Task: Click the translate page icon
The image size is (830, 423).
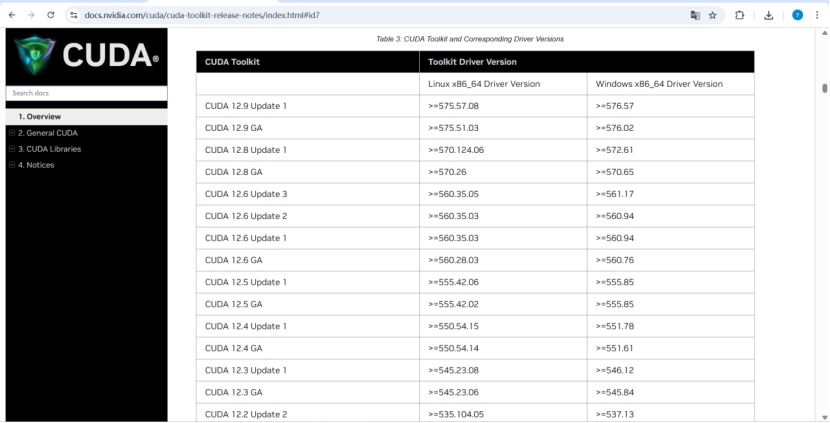Action: (x=695, y=15)
